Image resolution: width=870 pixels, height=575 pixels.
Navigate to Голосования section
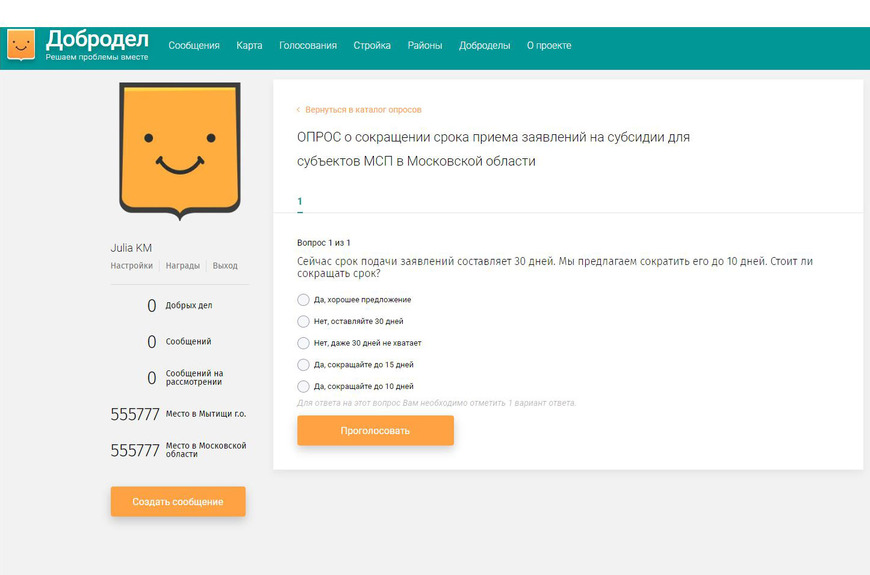pos(308,45)
